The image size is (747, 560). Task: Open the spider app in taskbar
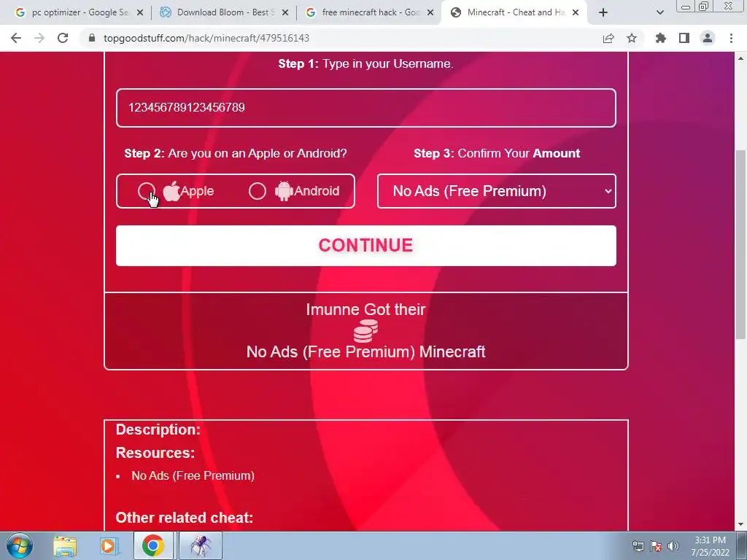click(201, 545)
